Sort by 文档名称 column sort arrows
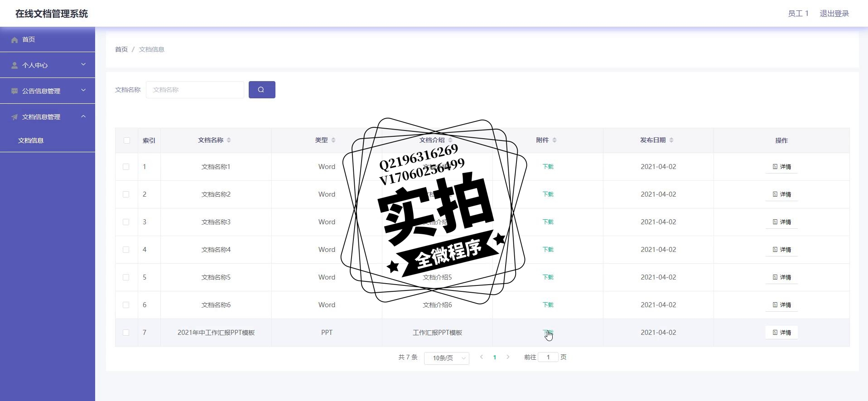This screenshot has height=401, width=868. click(229, 140)
